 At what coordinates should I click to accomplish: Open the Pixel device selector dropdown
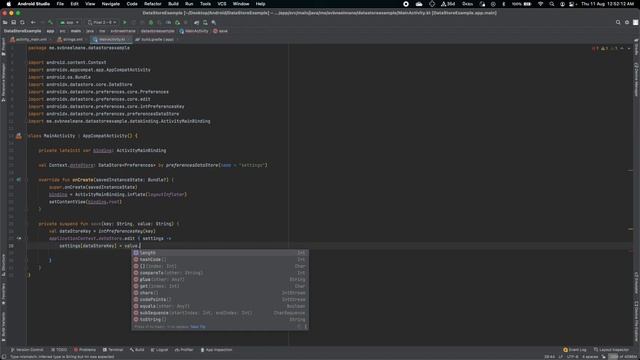click(102, 22)
